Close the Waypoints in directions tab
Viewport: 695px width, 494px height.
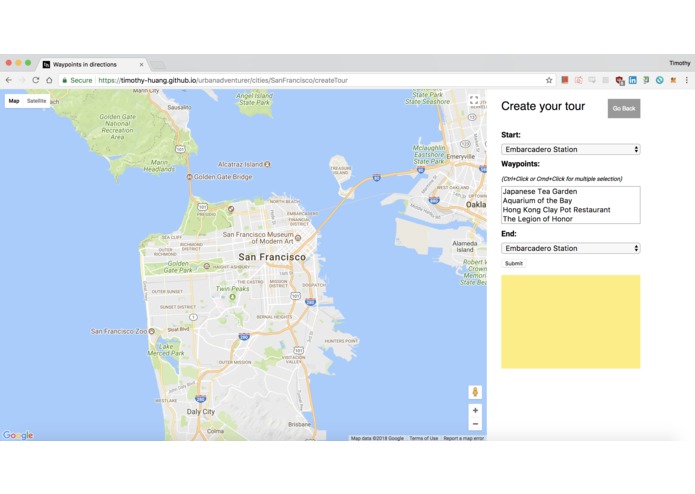click(x=141, y=64)
